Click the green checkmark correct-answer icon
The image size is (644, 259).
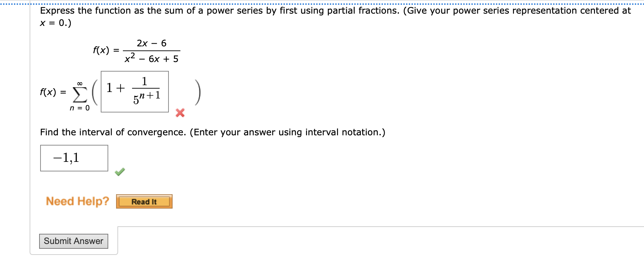coord(120,172)
